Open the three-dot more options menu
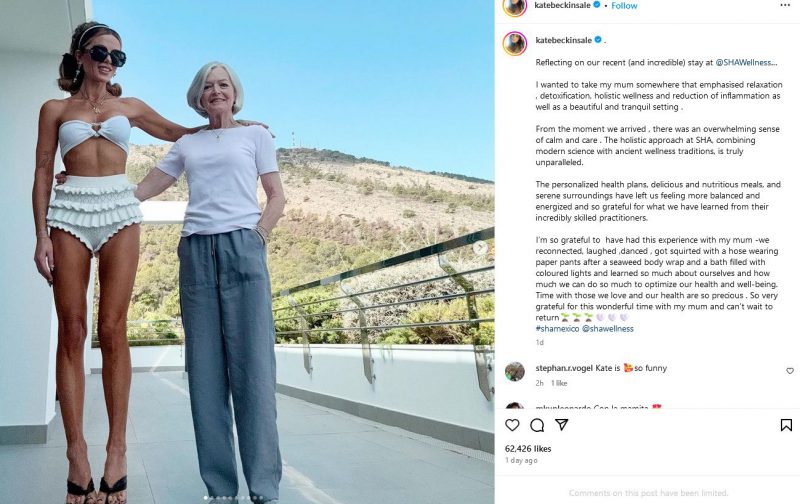 coord(785,5)
